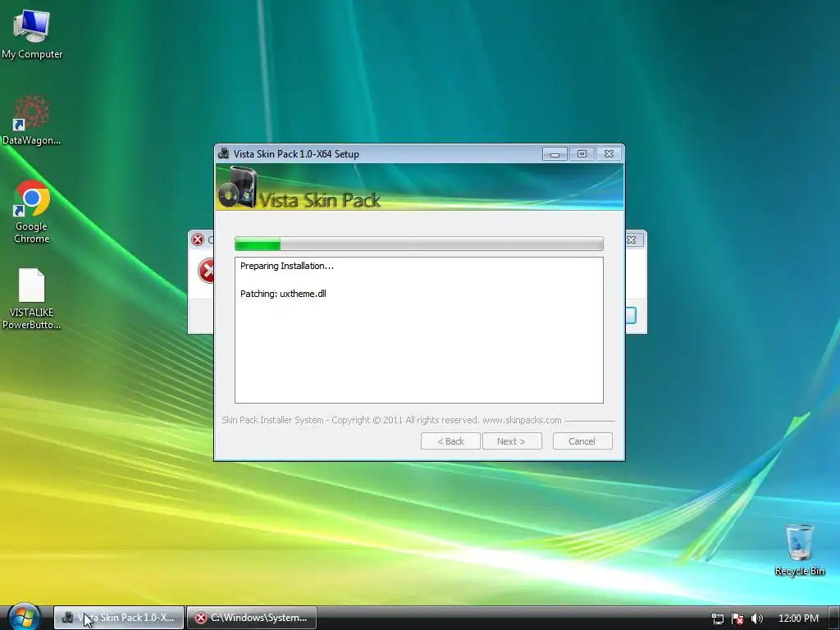
Task: Click the Next button in setup
Action: tap(512, 441)
